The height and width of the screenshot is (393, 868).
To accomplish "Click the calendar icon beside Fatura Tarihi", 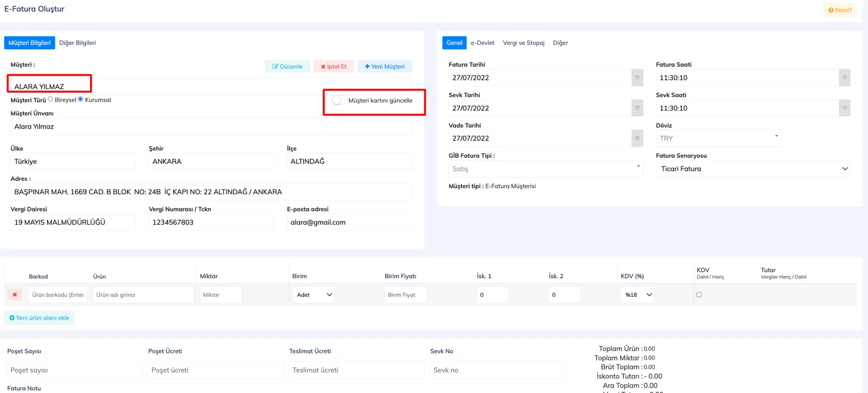I will [637, 78].
